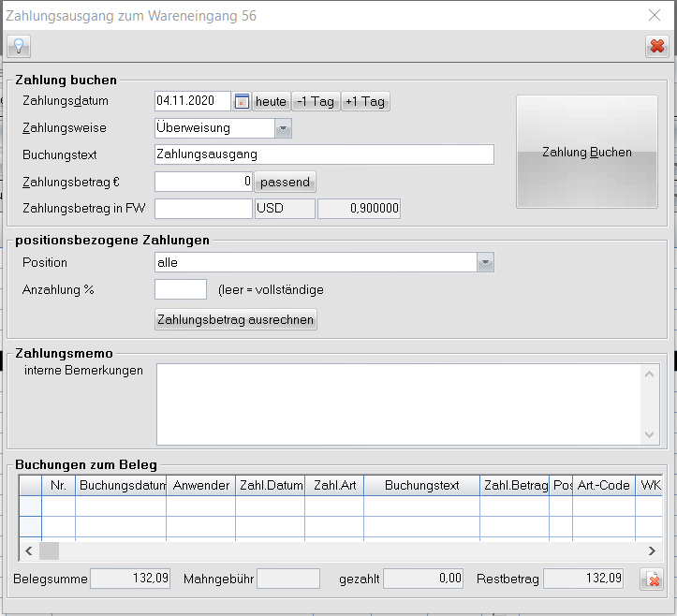The height and width of the screenshot is (616, 677).
Task: Click Zahlungsbetrag ausrechnen button
Action: (236, 319)
